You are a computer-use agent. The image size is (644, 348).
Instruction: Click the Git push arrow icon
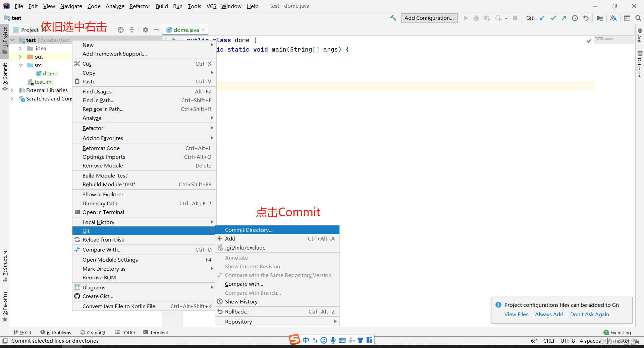coord(564,18)
